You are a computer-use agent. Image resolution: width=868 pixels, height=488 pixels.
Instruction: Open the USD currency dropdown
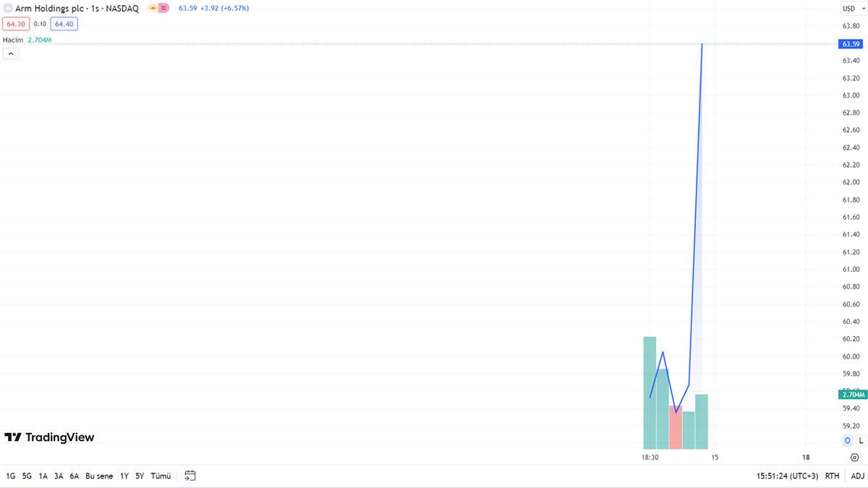853,9
